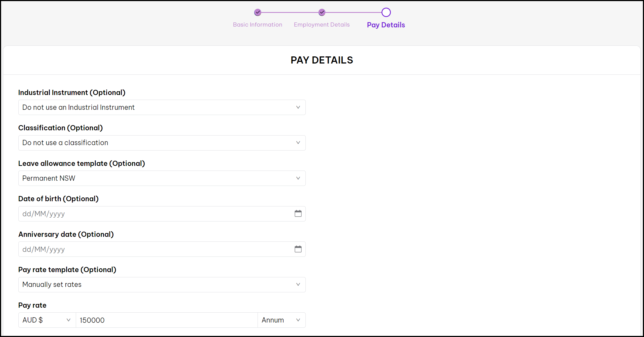Click the Permanent NSW leave template field
Image resolution: width=644 pixels, height=337 pixels.
click(162, 178)
